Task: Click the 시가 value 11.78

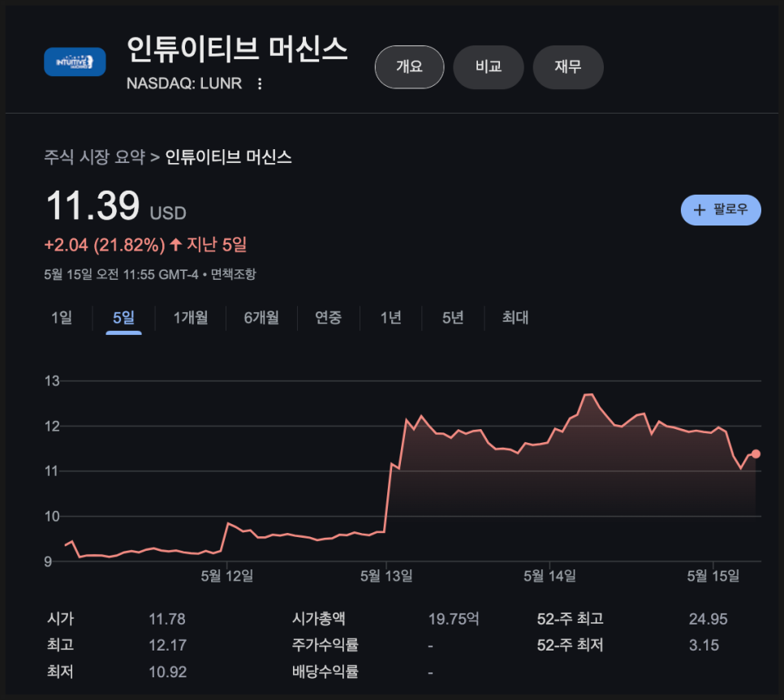Action: pyautogui.click(x=167, y=619)
